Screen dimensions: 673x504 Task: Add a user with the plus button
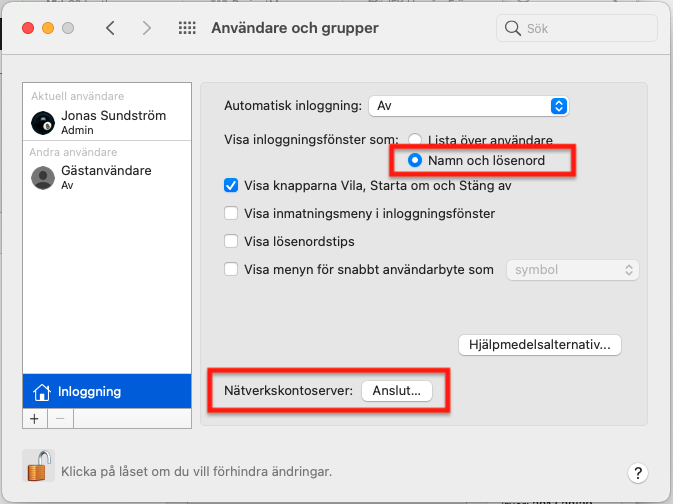pos(35,419)
